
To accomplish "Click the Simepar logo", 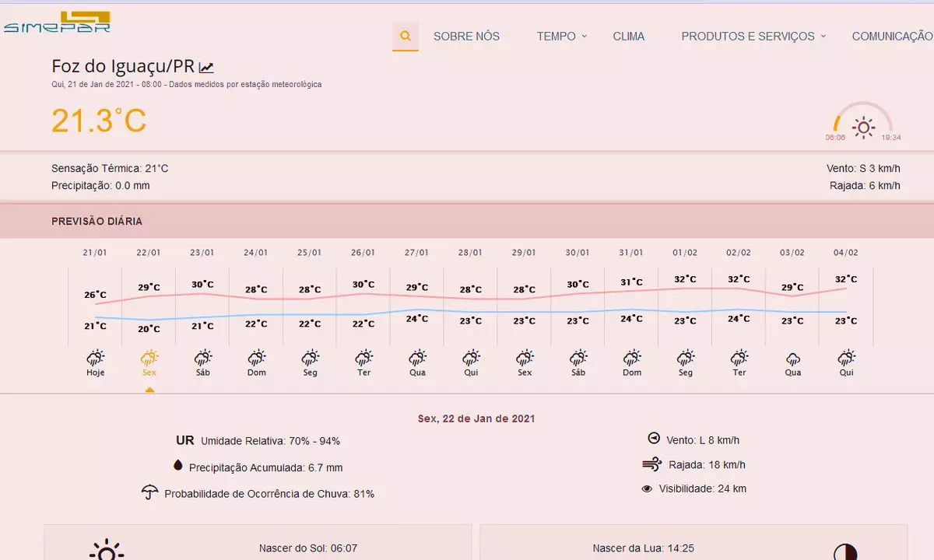I will [58, 22].
